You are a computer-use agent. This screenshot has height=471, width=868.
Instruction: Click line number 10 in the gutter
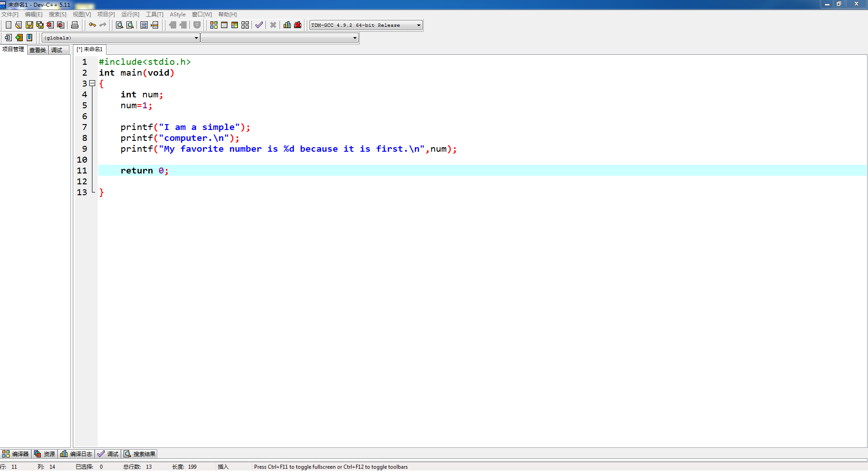(x=82, y=160)
